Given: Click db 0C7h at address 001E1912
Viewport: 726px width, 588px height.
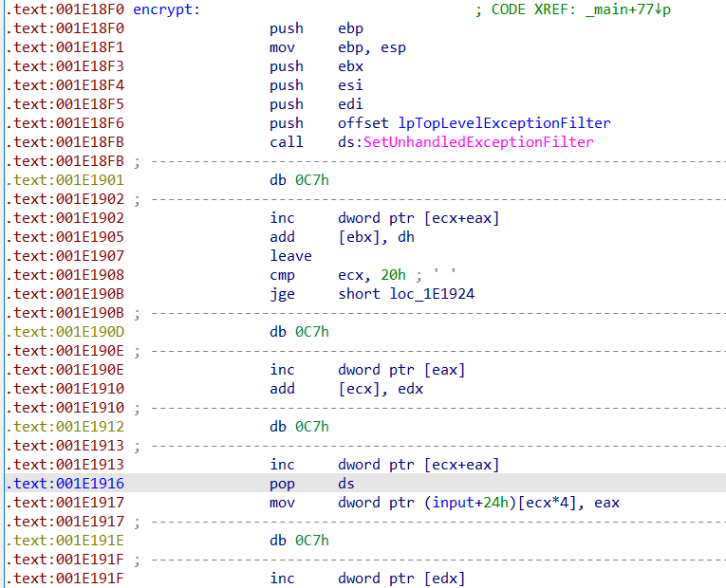Looking at the screenshot, I should point(299,427).
